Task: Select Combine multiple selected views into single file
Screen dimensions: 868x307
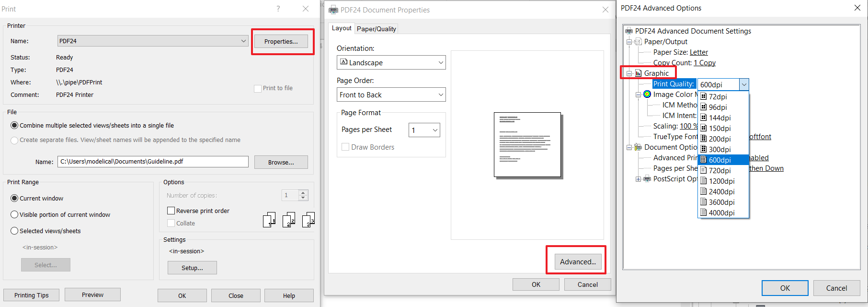Action: (14, 125)
